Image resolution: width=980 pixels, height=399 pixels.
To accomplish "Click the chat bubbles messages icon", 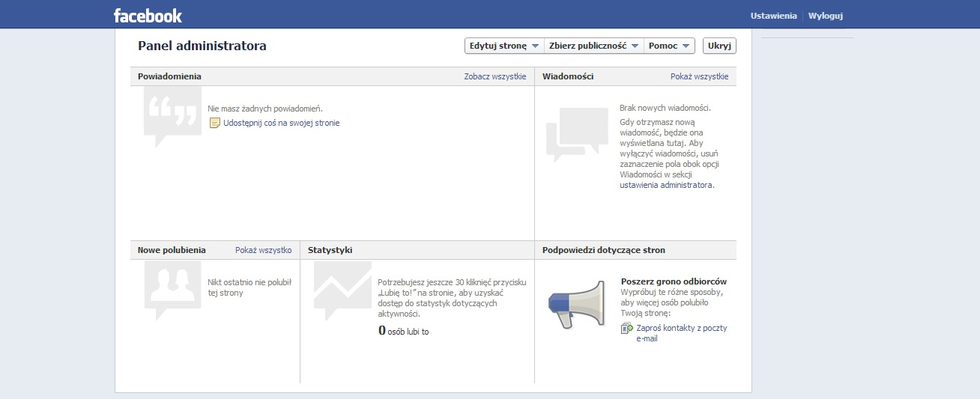I will pyautogui.click(x=577, y=133).
